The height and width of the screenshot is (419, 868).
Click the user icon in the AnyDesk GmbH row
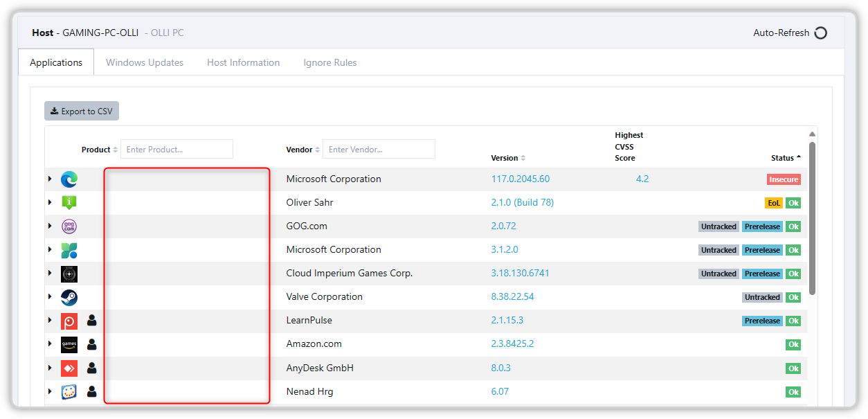92,368
